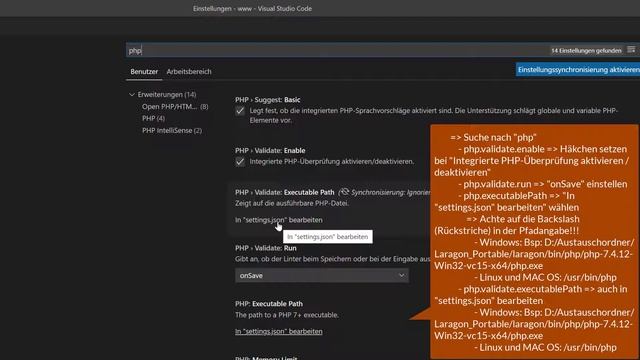This screenshot has width=640, height=360.
Task: Open settings.json link under Validate: Executable Path
Action: [279, 220]
